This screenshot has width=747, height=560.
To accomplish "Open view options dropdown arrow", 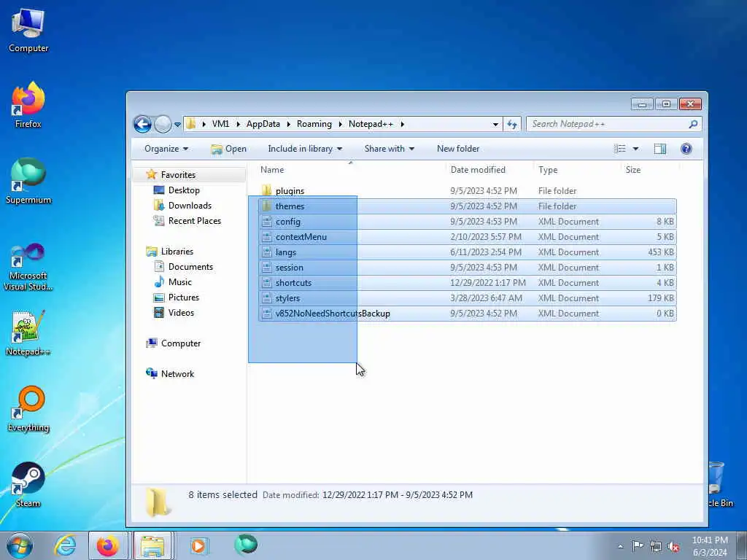I will (x=635, y=149).
